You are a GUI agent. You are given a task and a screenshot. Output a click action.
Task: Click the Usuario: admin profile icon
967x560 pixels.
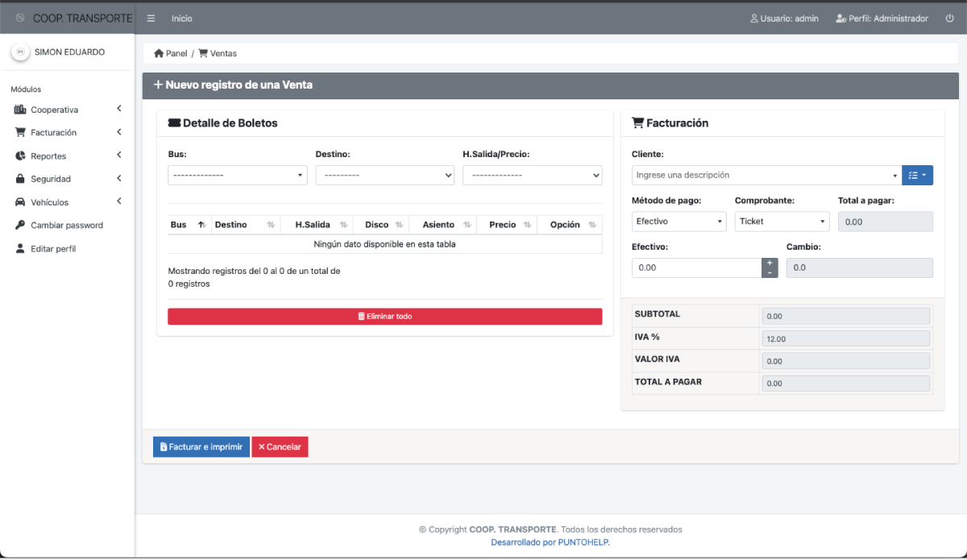click(x=754, y=18)
